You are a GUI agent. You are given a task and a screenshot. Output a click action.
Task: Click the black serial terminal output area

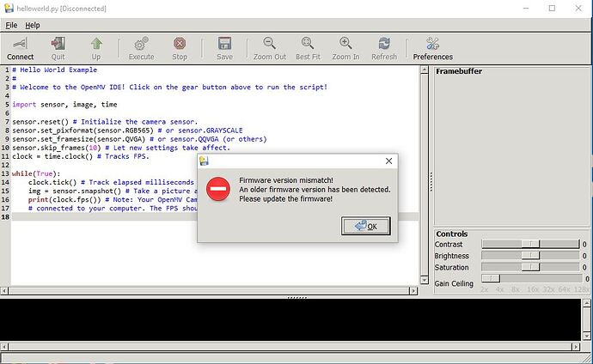290,319
